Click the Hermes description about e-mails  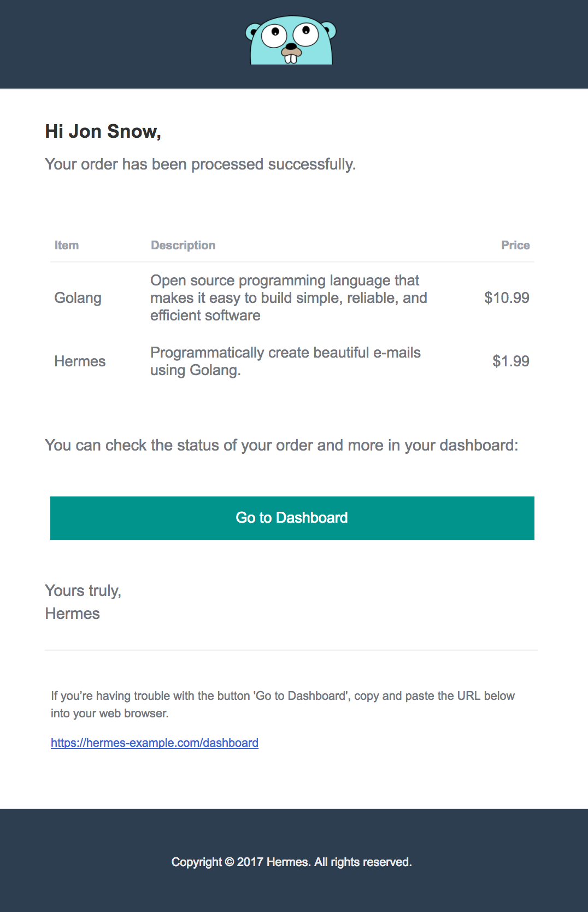click(x=285, y=361)
